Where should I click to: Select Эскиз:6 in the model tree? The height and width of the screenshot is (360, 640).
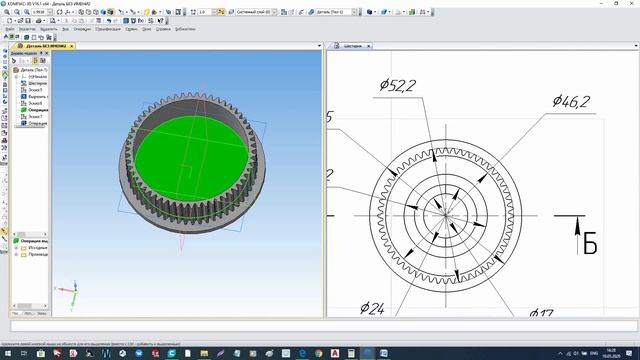(32, 103)
